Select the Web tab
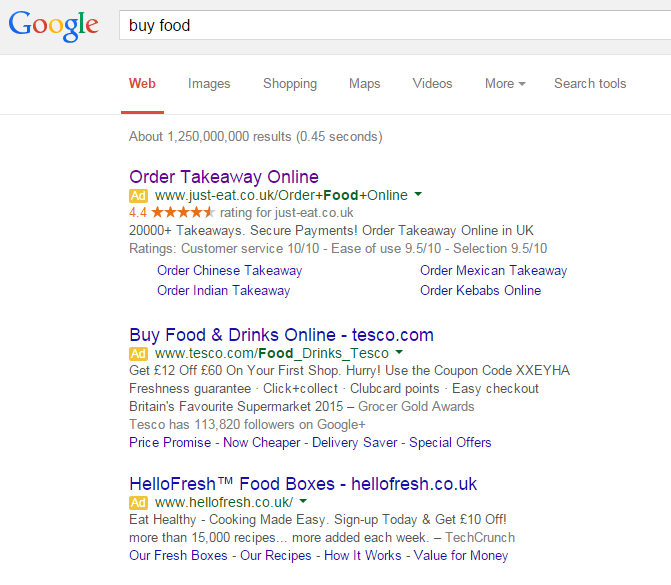The image size is (671, 585). click(x=142, y=83)
